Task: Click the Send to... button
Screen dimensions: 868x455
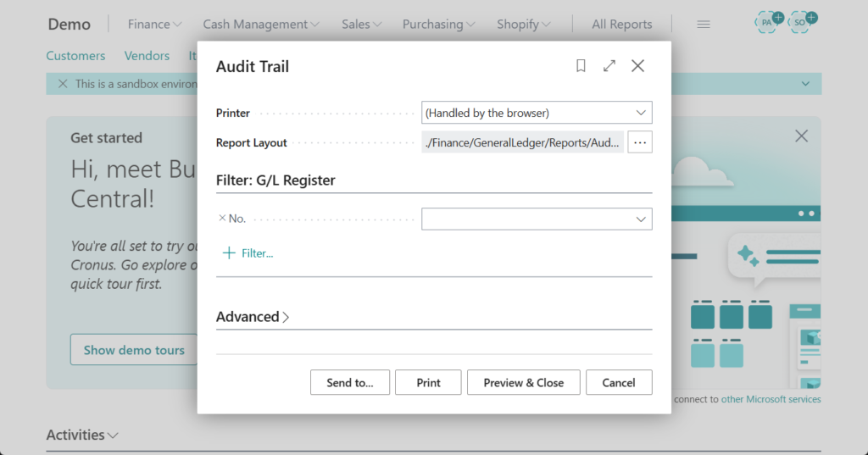Action: (349, 382)
